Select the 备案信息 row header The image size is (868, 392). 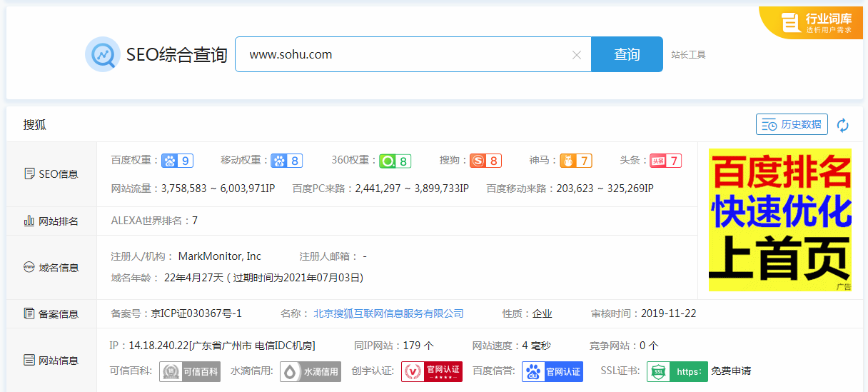point(51,313)
